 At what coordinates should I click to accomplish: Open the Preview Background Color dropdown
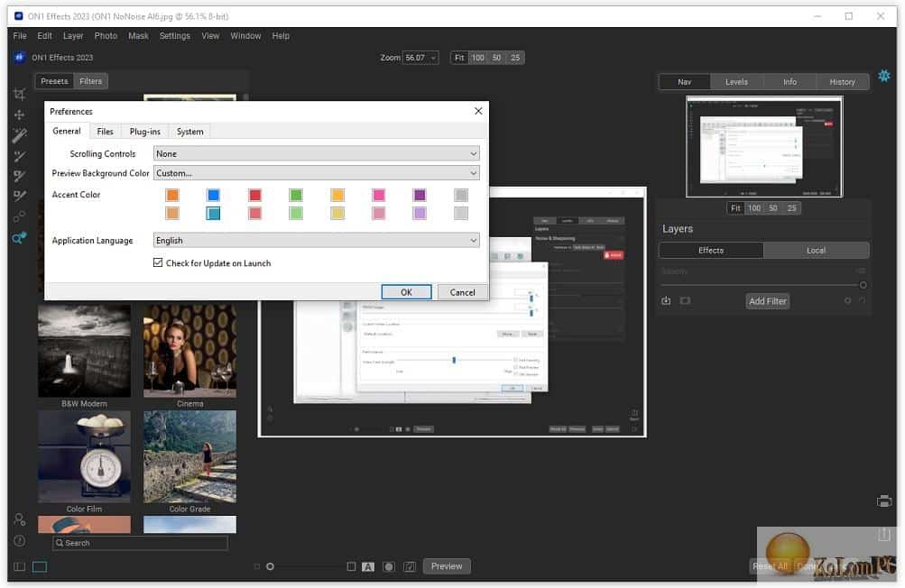point(317,172)
